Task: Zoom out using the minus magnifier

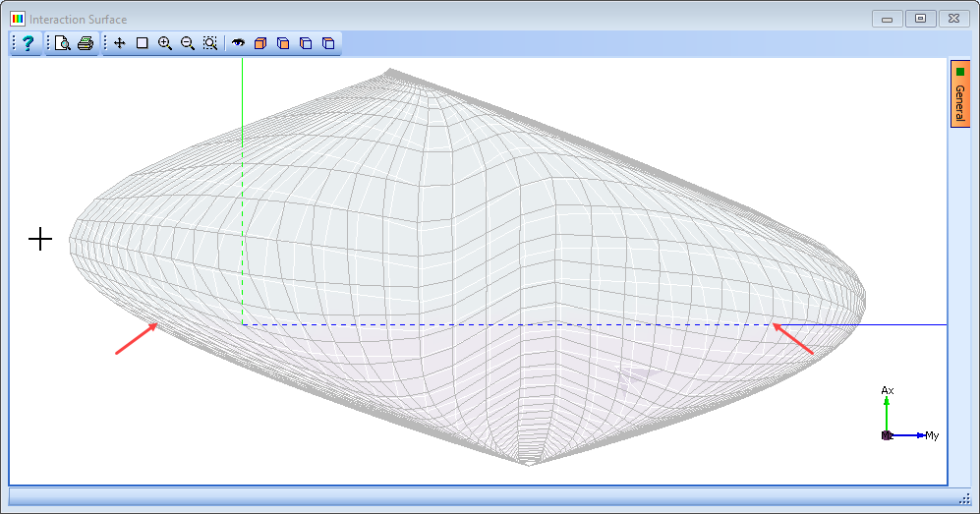Action: 188,43
